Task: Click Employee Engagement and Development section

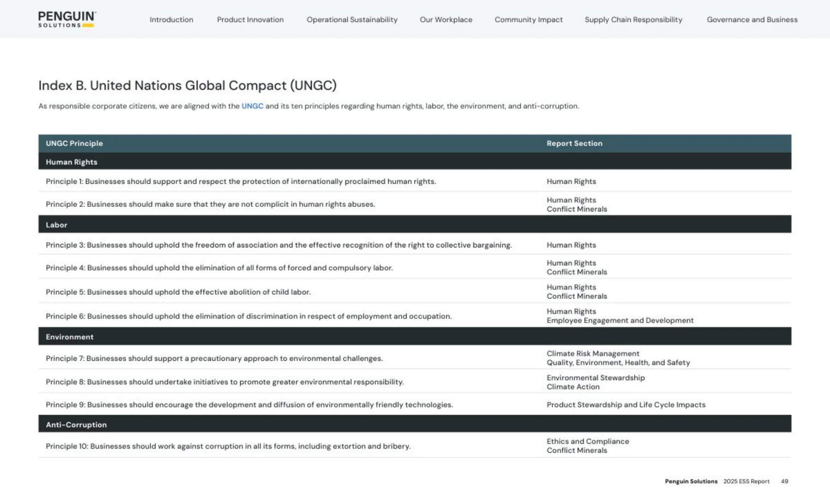Action: (620, 321)
